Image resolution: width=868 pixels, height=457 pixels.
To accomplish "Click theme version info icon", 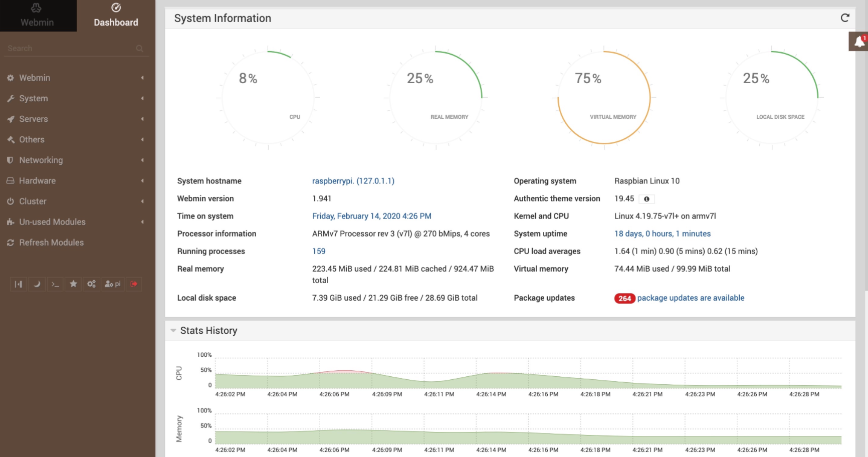I will click(646, 199).
